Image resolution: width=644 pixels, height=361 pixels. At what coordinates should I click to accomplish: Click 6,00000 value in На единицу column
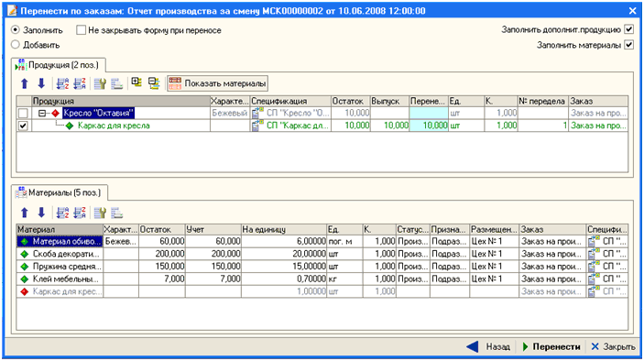pyautogui.click(x=311, y=242)
